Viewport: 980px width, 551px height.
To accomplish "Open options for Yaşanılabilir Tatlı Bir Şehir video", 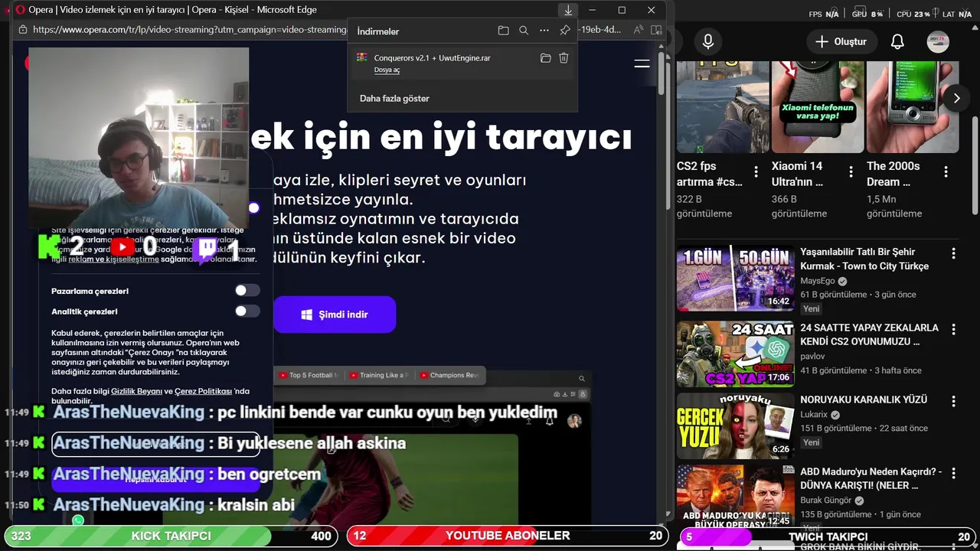I will pos(953,253).
